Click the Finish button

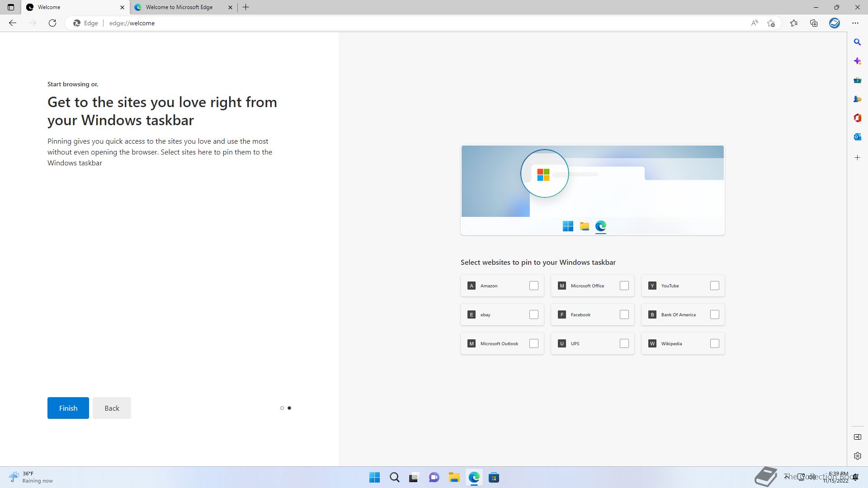pos(68,408)
